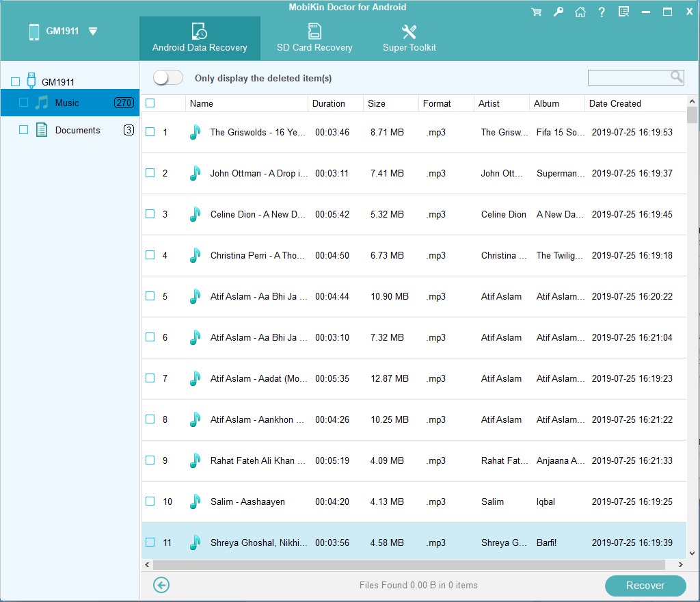Sort by the Name column header
This screenshot has height=602, width=700.
[246, 103]
